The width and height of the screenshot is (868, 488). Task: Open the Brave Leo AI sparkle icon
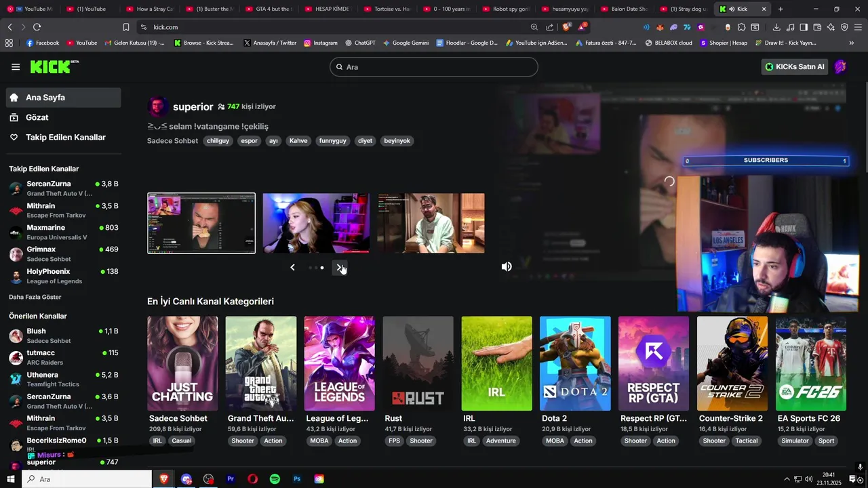pyautogui.click(x=831, y=27)
